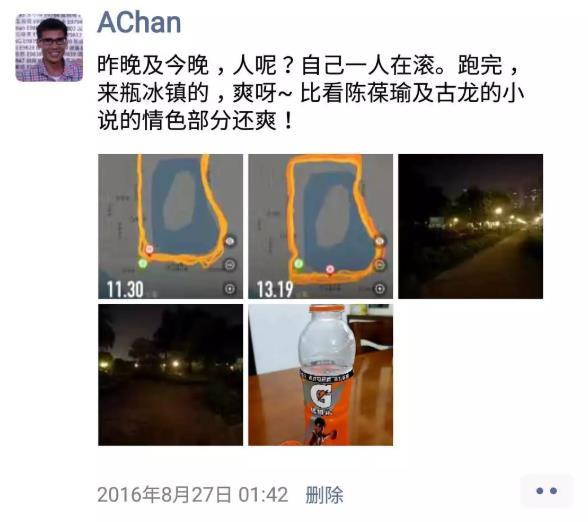Click the locate target icon on 11.30 map
This screenshot has height=522, width=588.
[230, 288]
